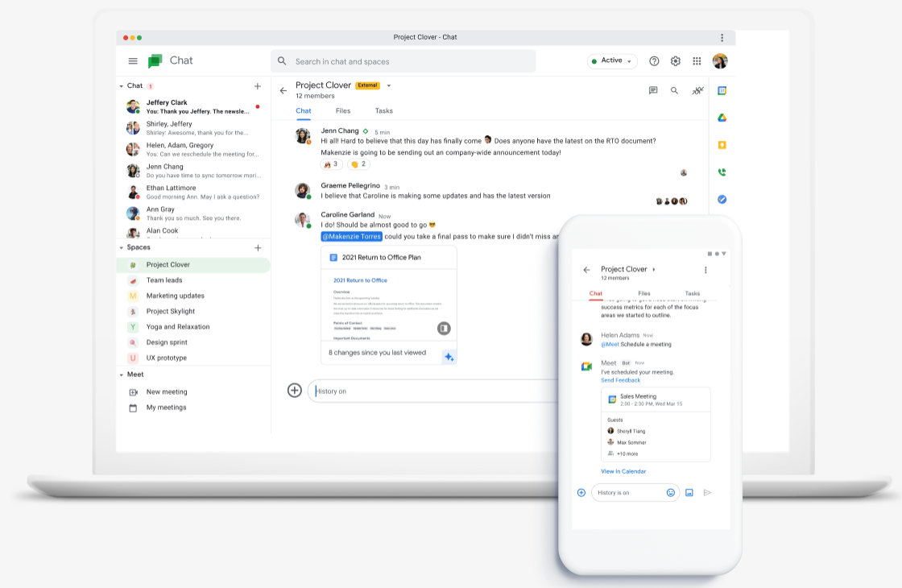Open Google Keep in side panel
The width and height of the screenshot is (902, 588).
(722, 145)
